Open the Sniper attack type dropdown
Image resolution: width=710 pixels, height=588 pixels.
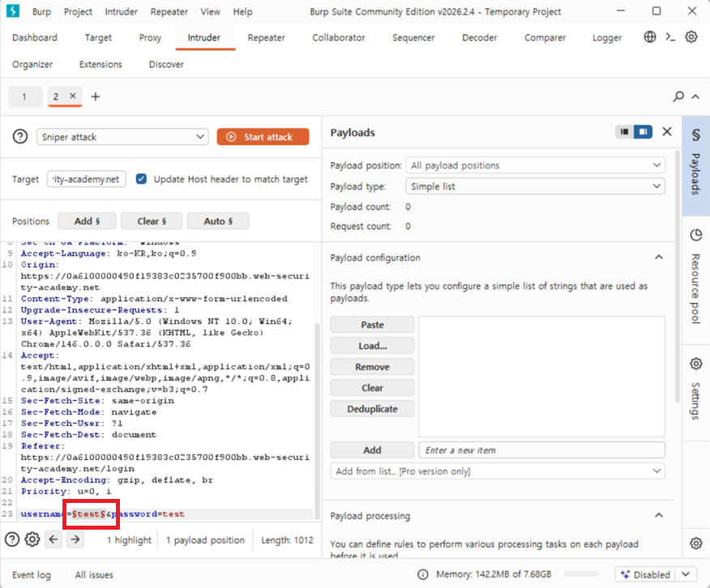[x=122, y=137]
